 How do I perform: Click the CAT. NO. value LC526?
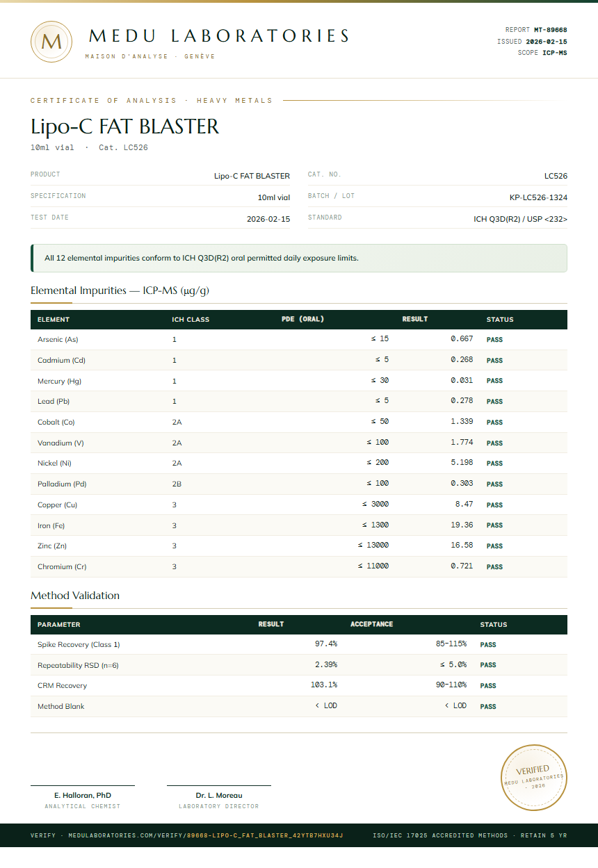coord(556,176)
